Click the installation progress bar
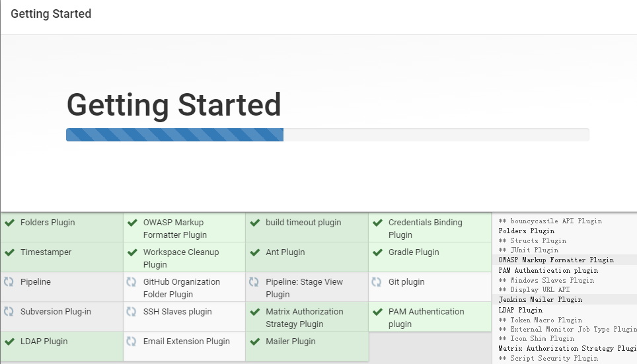 [x=328, y=135]
